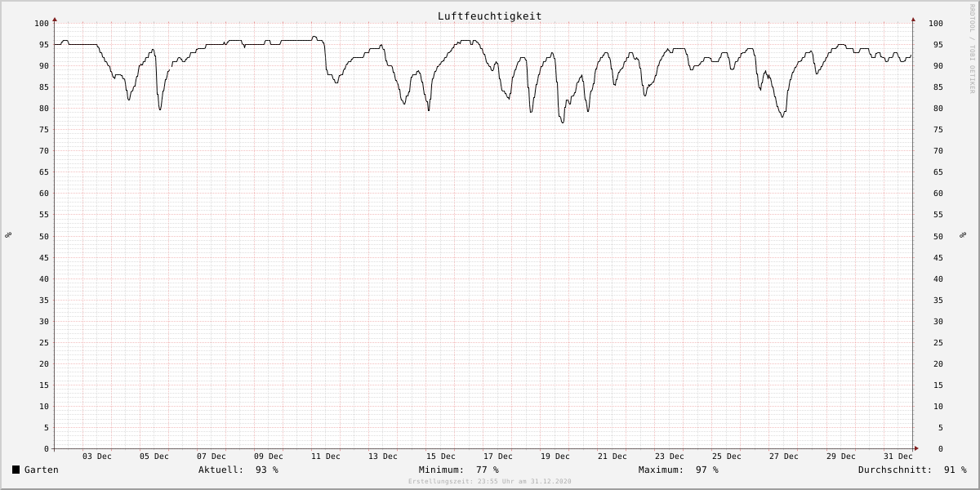980x490 pixels.
Task: Click the "%" unit label on the left axis
Action: (x=8, y=235)
